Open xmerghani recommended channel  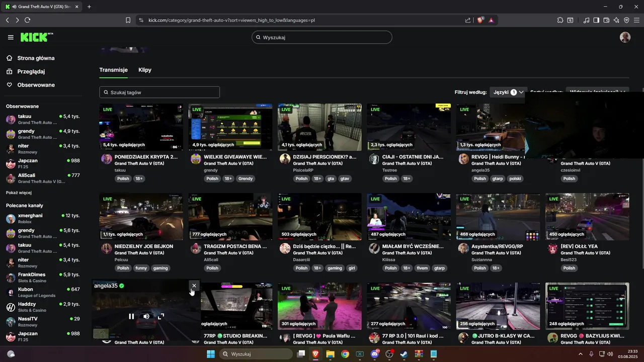tap(43, 218)
